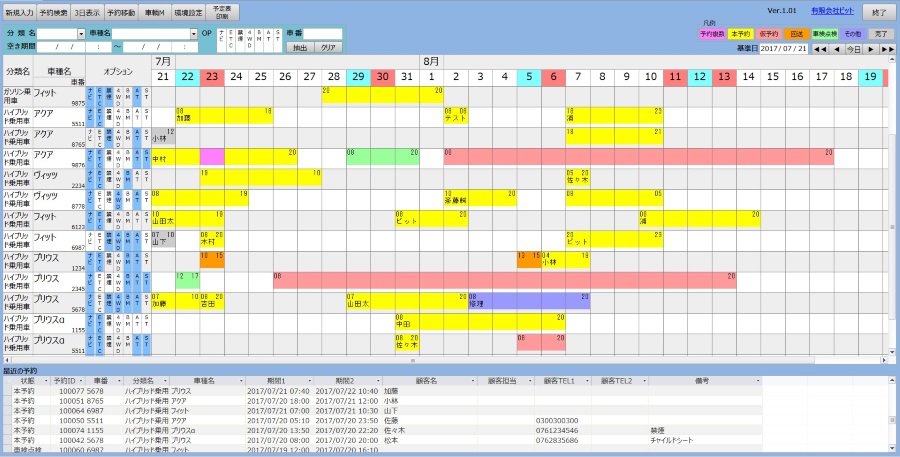Open the 有限会社ビット link

coord(832,11)
